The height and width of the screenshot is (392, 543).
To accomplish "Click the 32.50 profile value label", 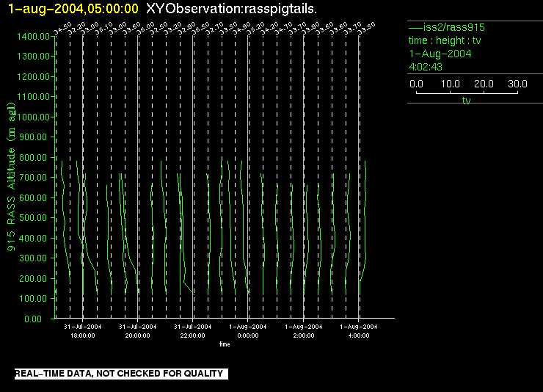I will (159, 29).
